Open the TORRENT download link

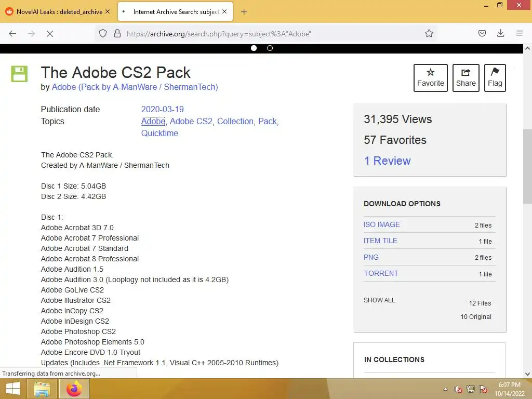click(381, 273)
